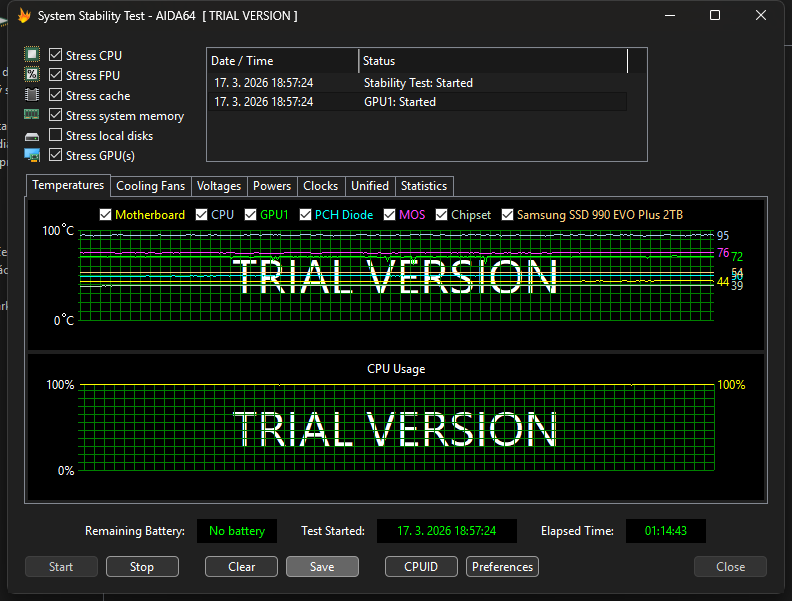
Task: Toggle Samsung SSD 990 EVO Plus checkbox
Action: [507, 215]
